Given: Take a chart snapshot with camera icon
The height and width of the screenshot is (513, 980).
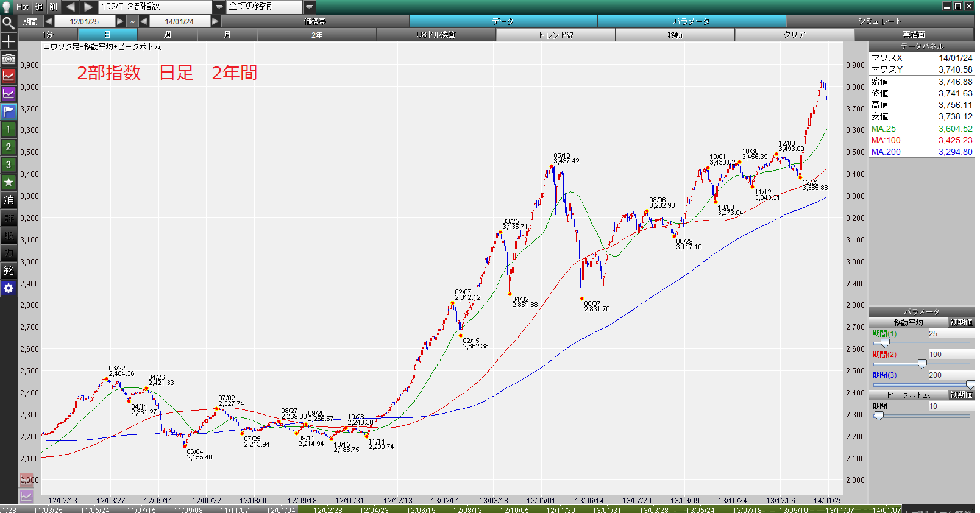Looking at the screenshot, I should coord(9,59).
